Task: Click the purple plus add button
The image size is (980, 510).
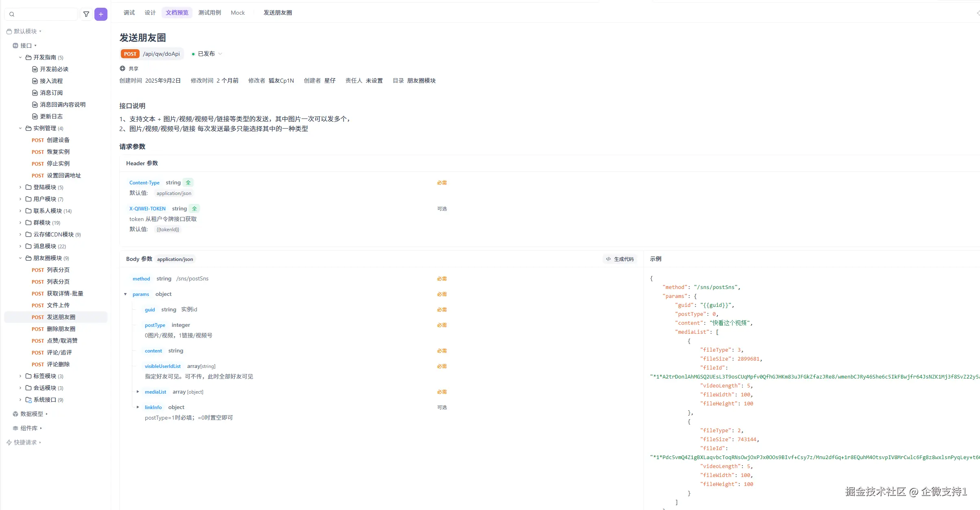Action: (101, 14)
